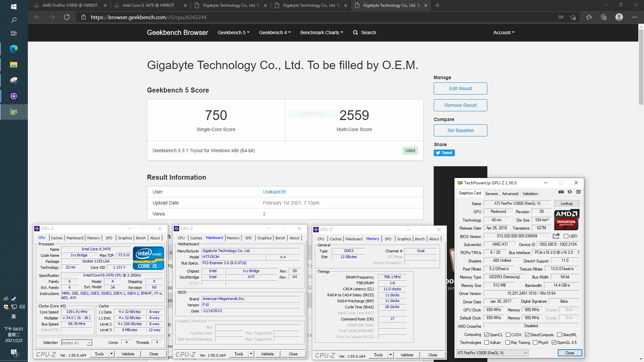Go back in browser history
This screenshot has height=362, width=644.
(37, 17)
